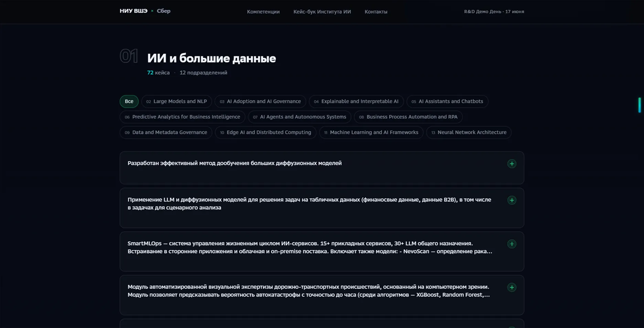Expand the diffusion models fine-tuning case plus icon
644x328 pixels.
512,164
